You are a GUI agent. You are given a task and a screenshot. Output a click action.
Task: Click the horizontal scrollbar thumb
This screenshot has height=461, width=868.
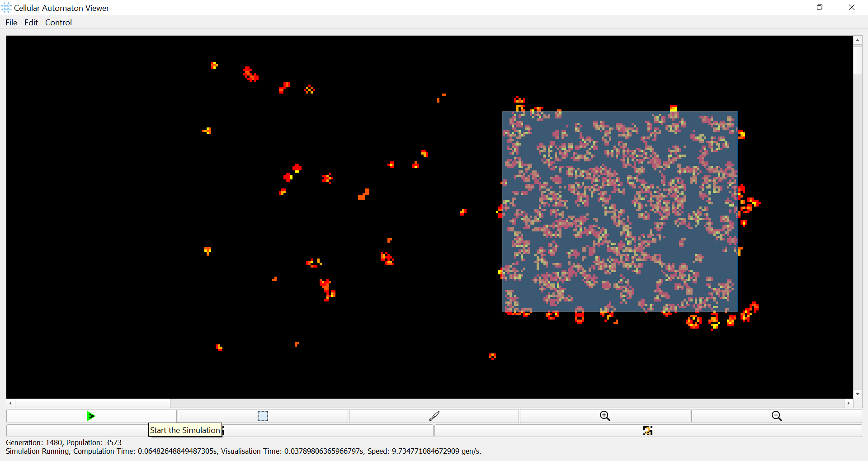(x=93, y=403)
